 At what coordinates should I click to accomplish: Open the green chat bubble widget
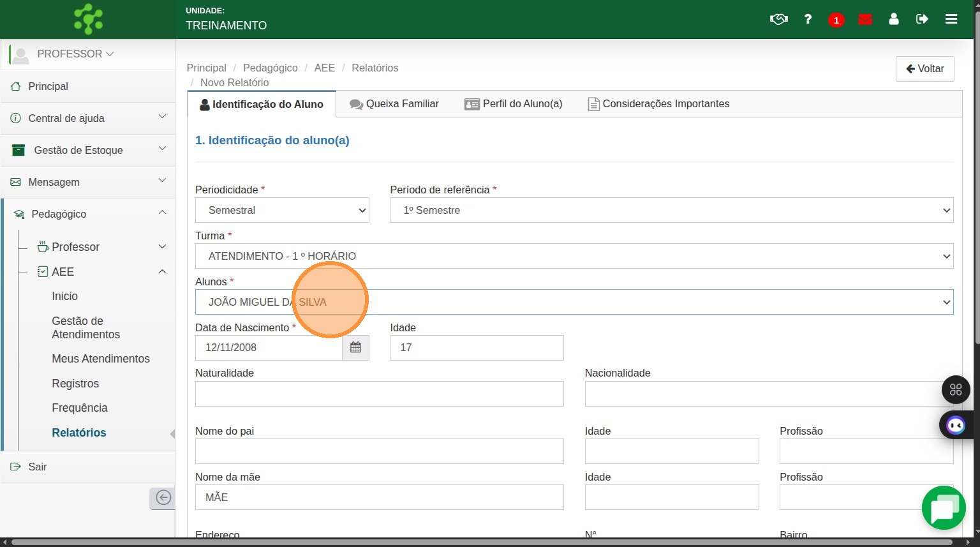point(944,507)
